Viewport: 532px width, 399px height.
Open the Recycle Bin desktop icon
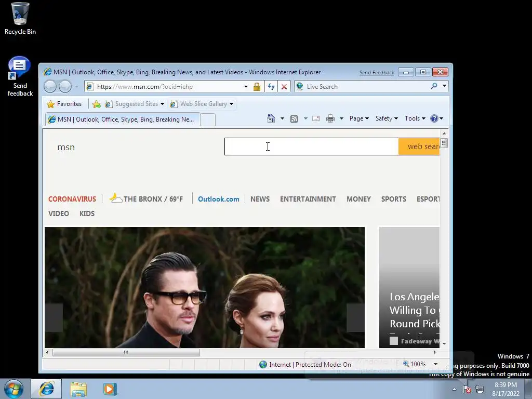[20, 19]
